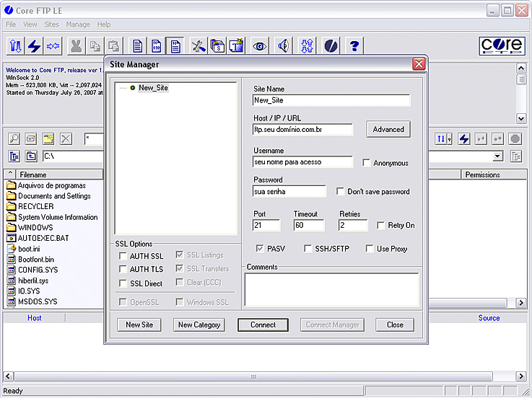Viewport: 532px width, 398px height.
Task: Click the Comments text area
Action: 332,290
